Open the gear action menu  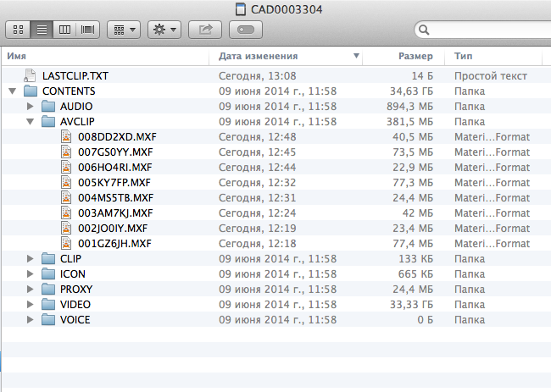click(x=164, y=30)
